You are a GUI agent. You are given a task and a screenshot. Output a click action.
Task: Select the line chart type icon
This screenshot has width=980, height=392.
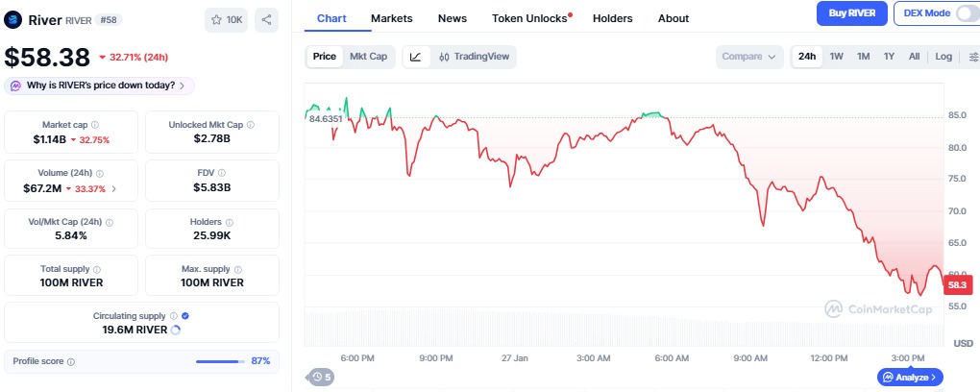pyautogui.click(x=415, y=57)
